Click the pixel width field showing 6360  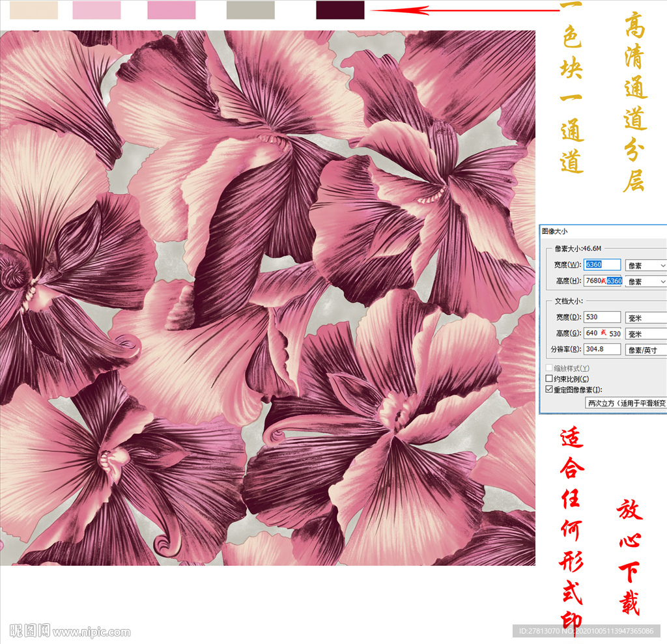coord(602,264)
